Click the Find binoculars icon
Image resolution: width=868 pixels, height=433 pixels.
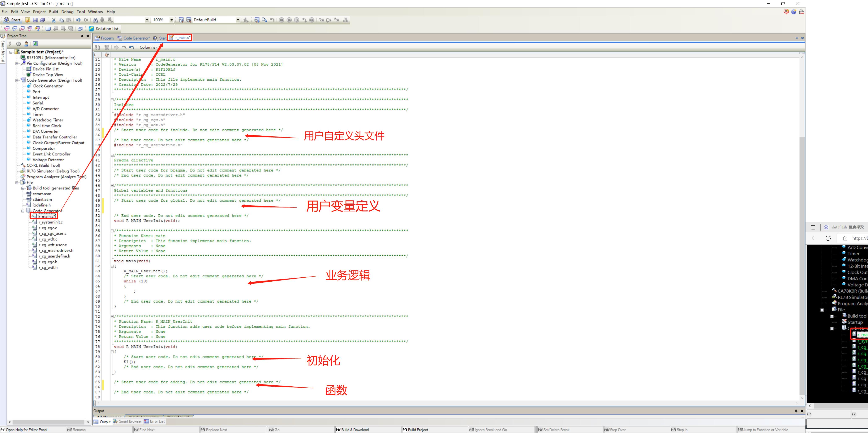point(95,20)
